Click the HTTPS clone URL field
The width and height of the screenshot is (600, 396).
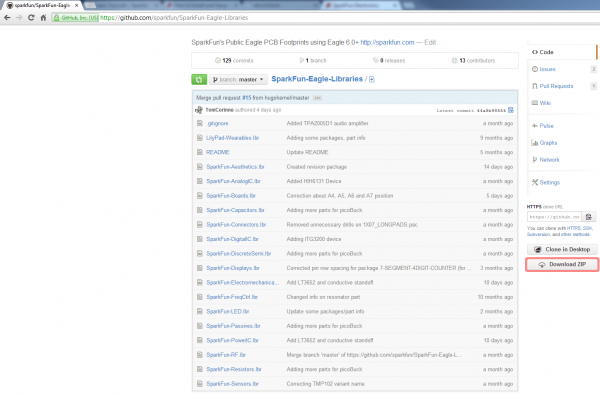pos(554,217)
